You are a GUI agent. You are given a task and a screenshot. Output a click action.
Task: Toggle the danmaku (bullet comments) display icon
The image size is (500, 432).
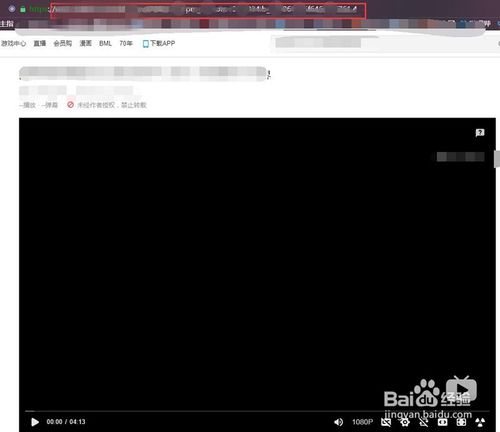386,422
